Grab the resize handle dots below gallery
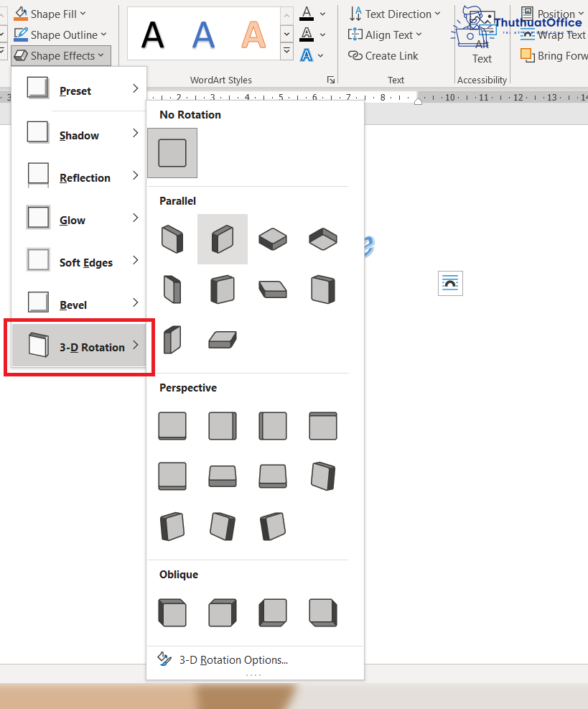 (x=253, y=675)
